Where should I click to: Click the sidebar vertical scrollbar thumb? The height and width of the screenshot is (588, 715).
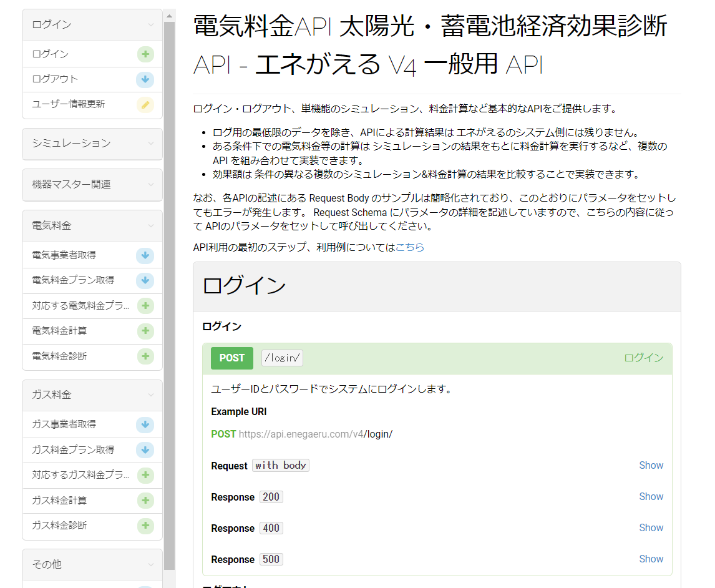[x=169, y=296]
